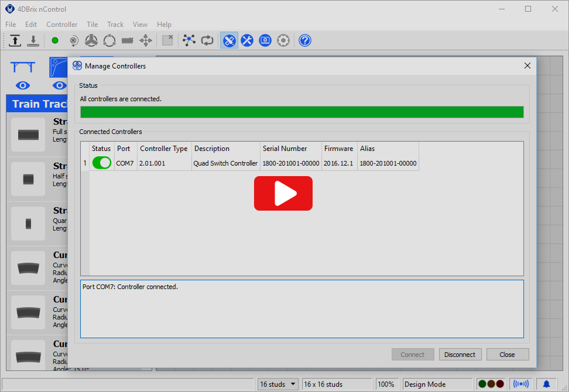Viewport: 569px width, 392px height.
Task: Click the sensor target toolbar icon
Action: coord(74,40)
